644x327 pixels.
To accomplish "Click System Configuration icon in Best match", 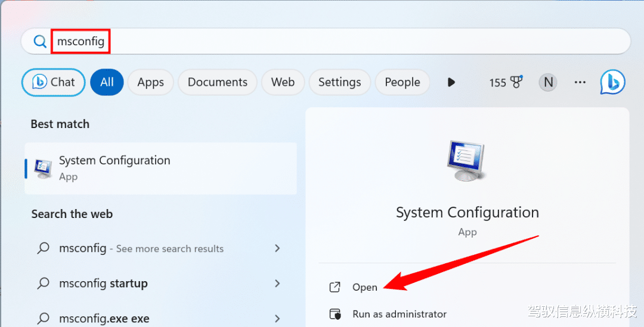I will tap(43, 169).
